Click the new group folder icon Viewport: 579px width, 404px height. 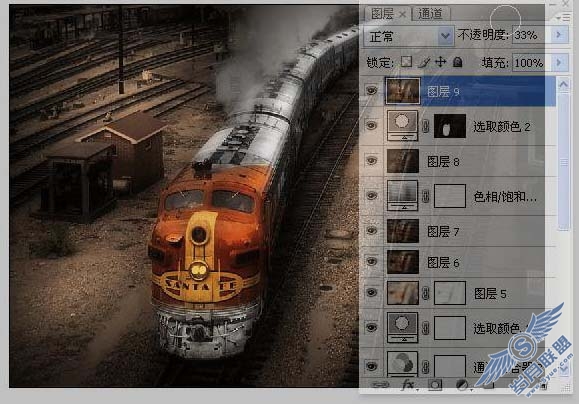pyautogui.click(x=488, y=385)
